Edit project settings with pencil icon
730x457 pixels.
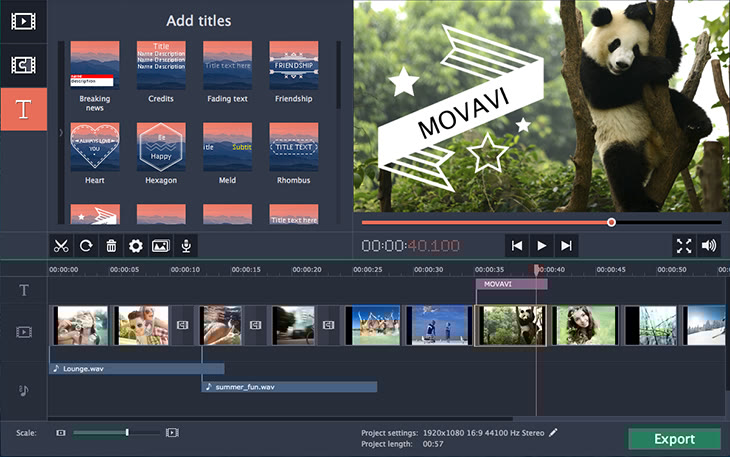pyautogui.click(x=553, y=432)
